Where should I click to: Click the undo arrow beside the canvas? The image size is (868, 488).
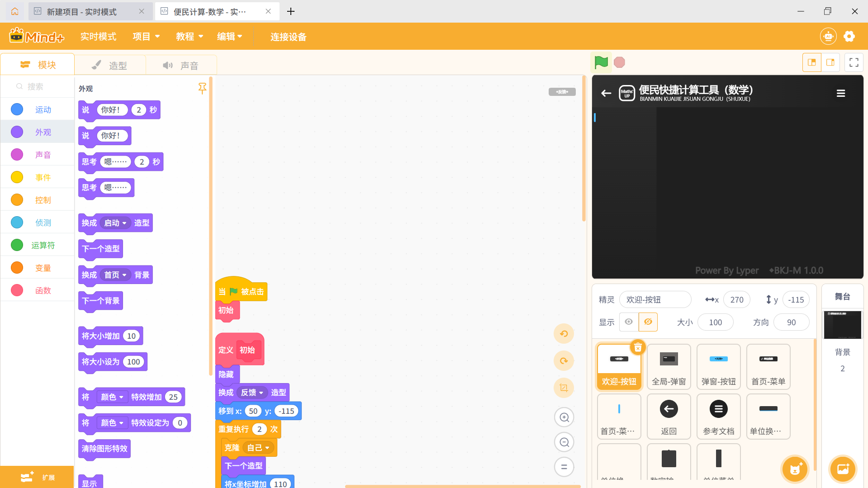pyautogui.click(x=564, y=333)
